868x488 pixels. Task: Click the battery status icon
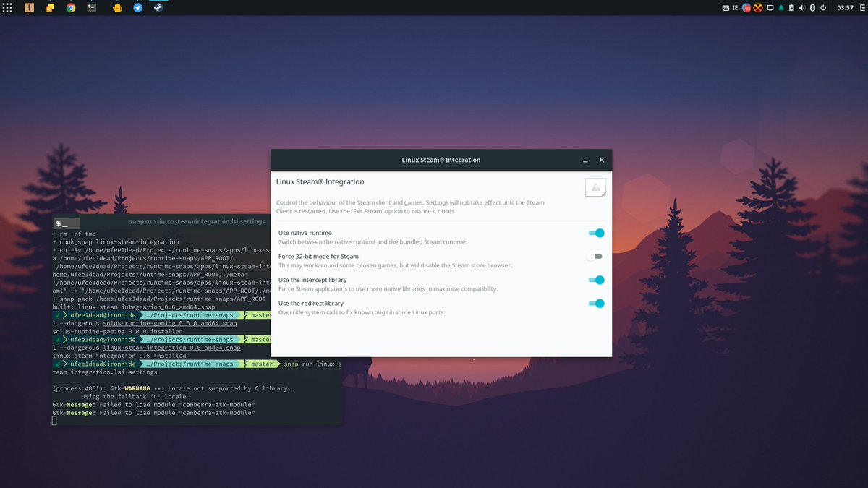coord(791,7)
